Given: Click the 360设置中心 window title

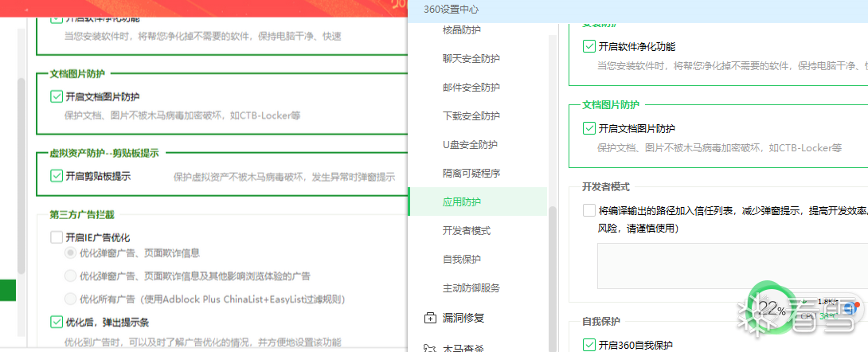Looking at the screenshot, I should 451,10.
